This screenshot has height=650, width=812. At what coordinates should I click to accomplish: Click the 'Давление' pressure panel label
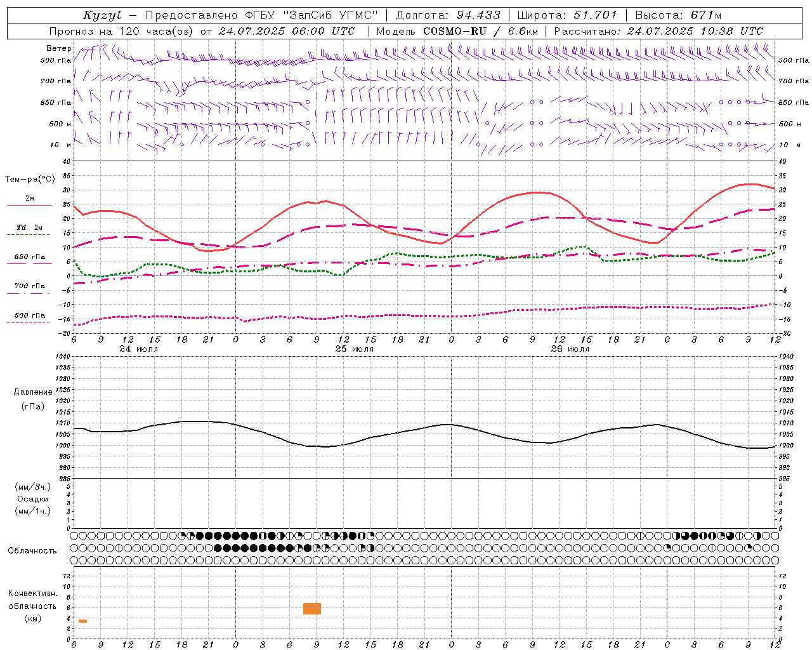tap(33, 392)
